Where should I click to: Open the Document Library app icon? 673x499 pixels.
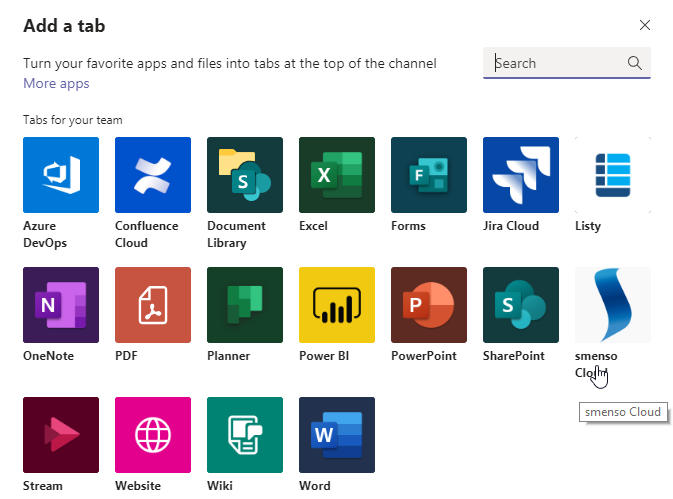[245, 175]
